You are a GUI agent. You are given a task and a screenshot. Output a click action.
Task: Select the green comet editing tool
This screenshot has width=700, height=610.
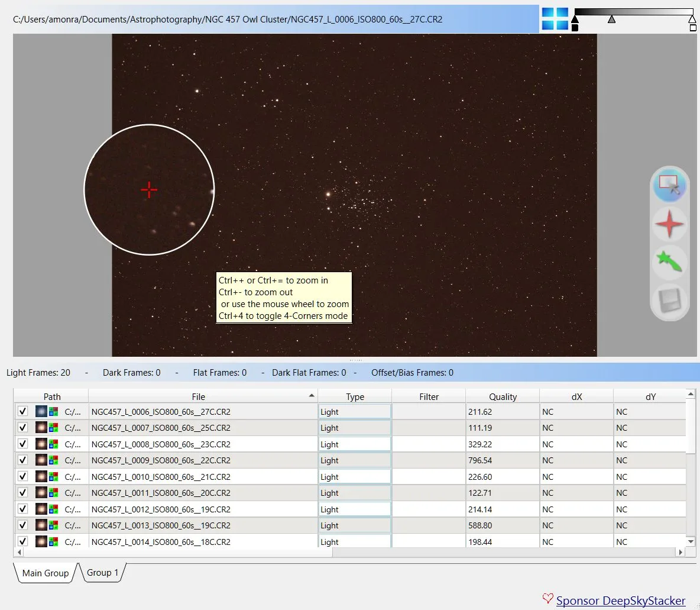669,262
